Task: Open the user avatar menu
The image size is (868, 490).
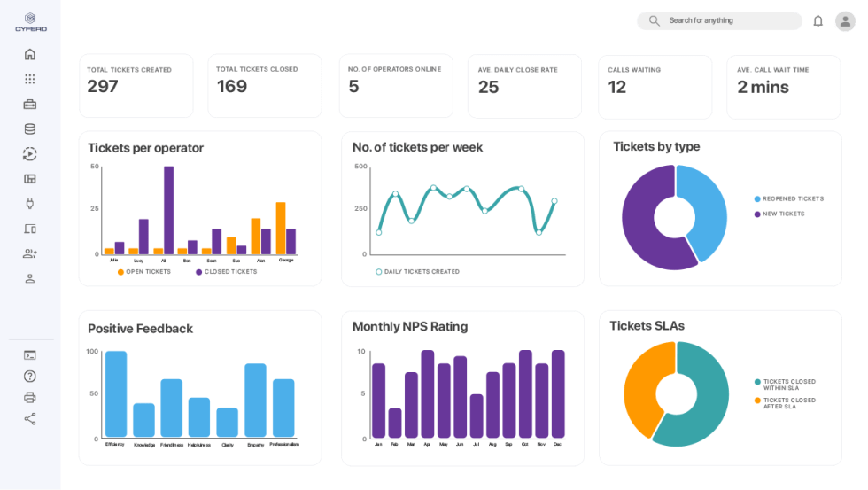Action: pyautogui.click(x=845, y=21)
